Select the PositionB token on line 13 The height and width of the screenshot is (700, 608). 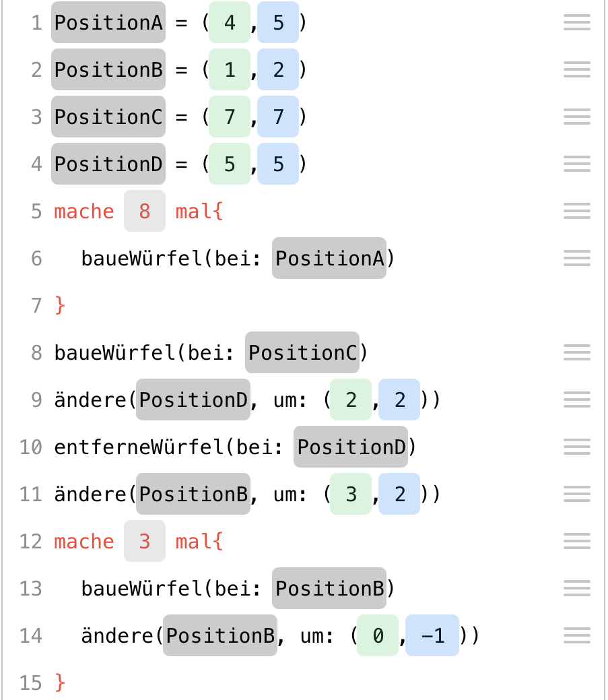coord(329,588)
